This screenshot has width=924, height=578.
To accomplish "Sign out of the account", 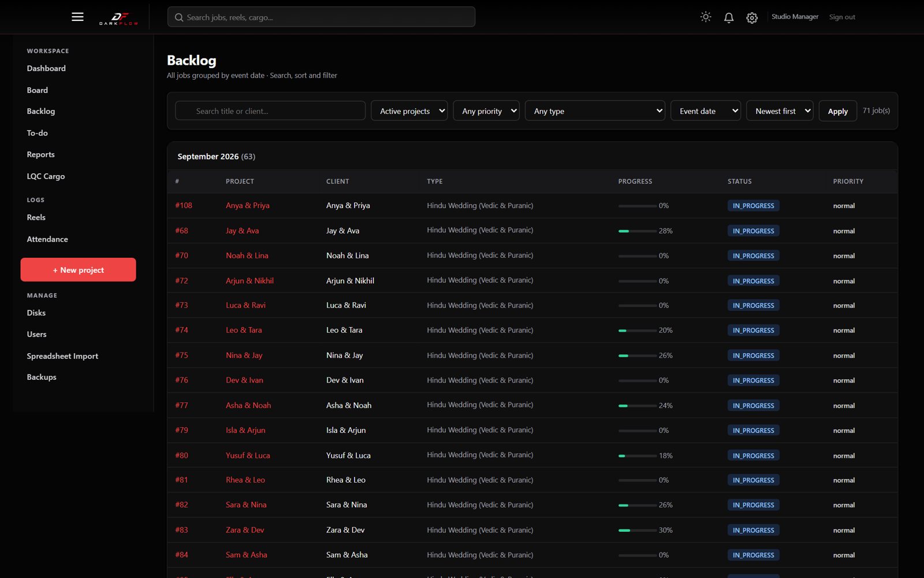I will (x=842, y=17).
